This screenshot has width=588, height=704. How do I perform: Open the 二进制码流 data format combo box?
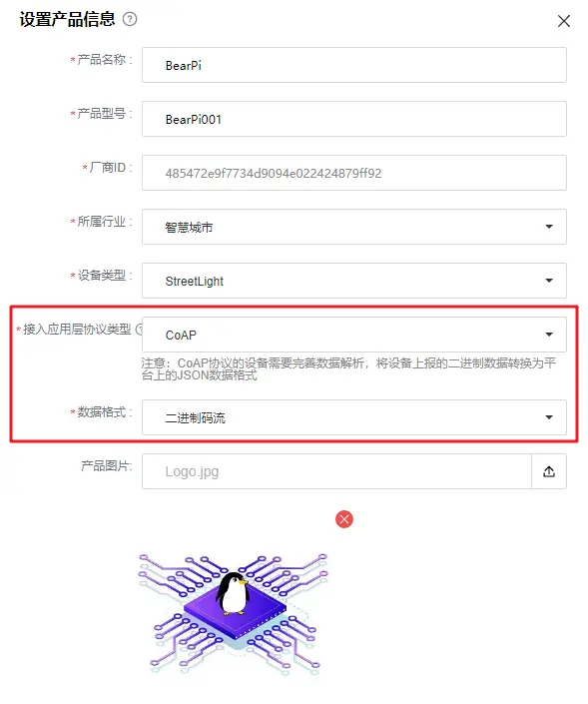coord(354,417)
